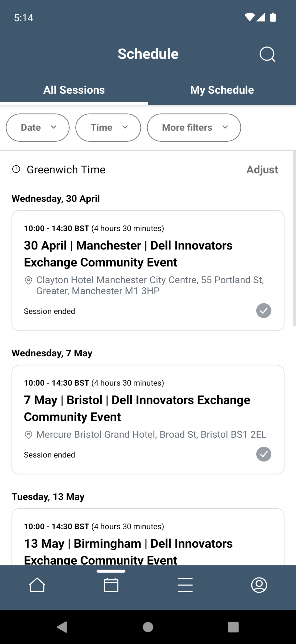Open the search magnifier icon

[x=267, y=54]
